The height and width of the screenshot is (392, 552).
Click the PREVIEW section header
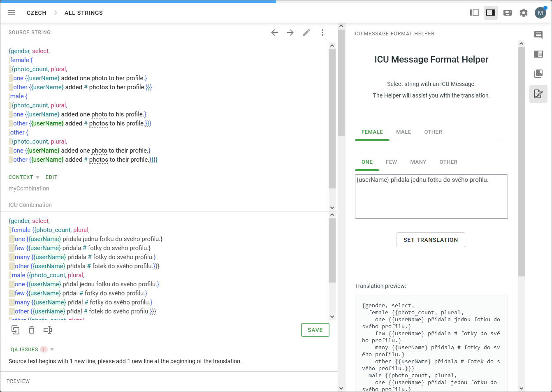click(x=18, y=381)
